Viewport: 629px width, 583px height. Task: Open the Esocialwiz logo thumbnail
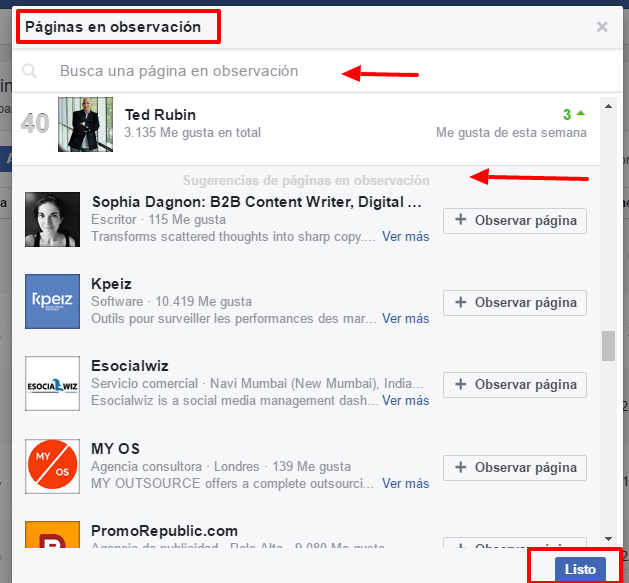53,384
